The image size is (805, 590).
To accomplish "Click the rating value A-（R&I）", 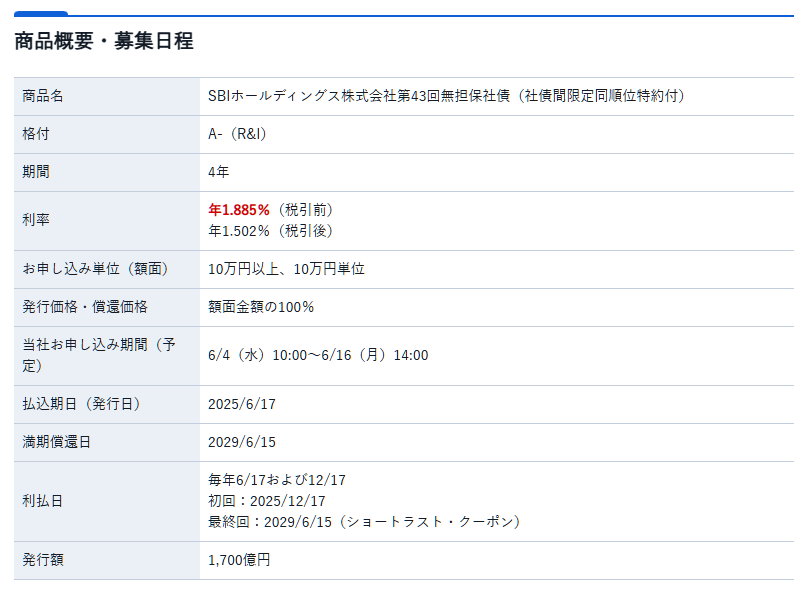I will pyautogui.click(x=237, y=134).
